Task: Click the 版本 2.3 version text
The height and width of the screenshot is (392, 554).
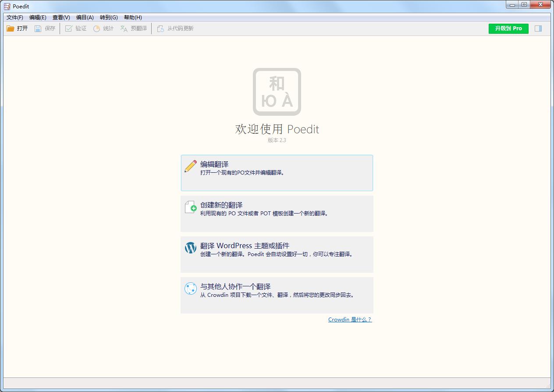Action: [x=277, y=140]
